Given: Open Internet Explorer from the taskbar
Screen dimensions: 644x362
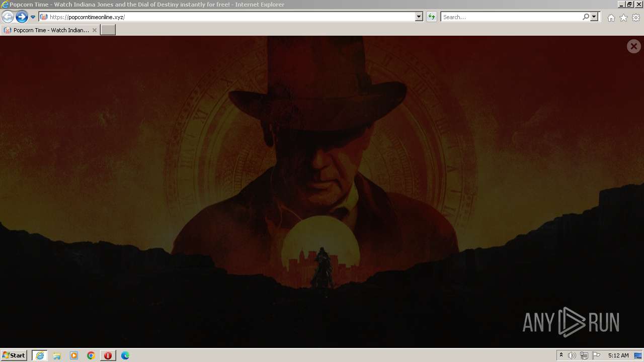Looking at the screenshot, I should (x=39, y=355).
